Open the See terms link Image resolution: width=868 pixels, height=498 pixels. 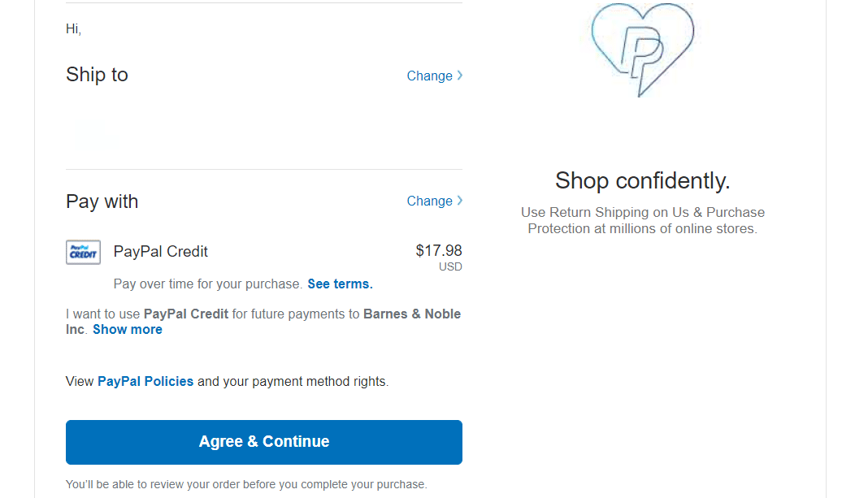click(340, 284)
